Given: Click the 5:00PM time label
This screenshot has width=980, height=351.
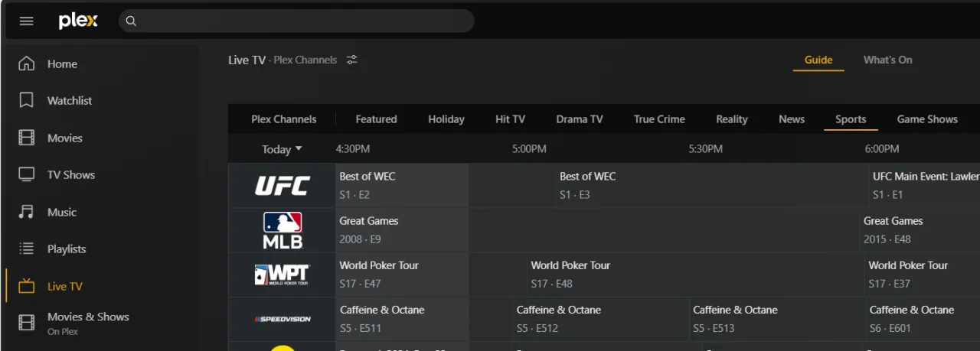Looking at the screenshot, I should pos(529,149).
